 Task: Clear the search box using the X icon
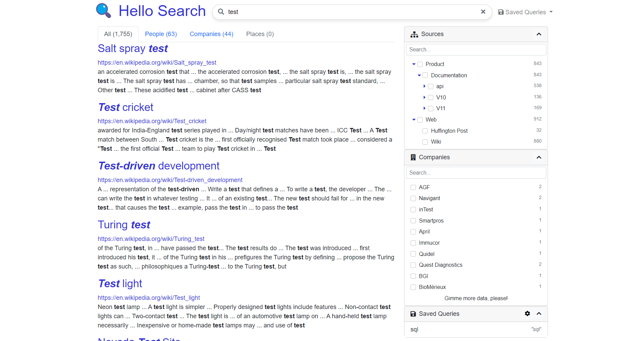pyautogui.click(x=483, y=12)
